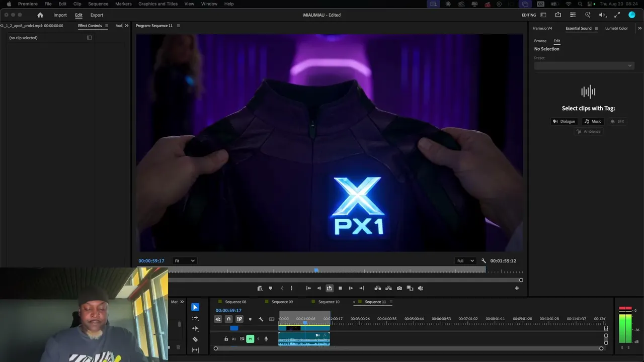
Task: Step forward one frame
Action: pos(351,288)
